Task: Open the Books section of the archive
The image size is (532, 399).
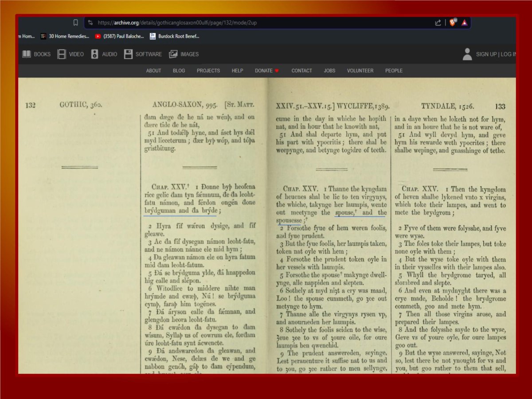Action: [36, 54]
